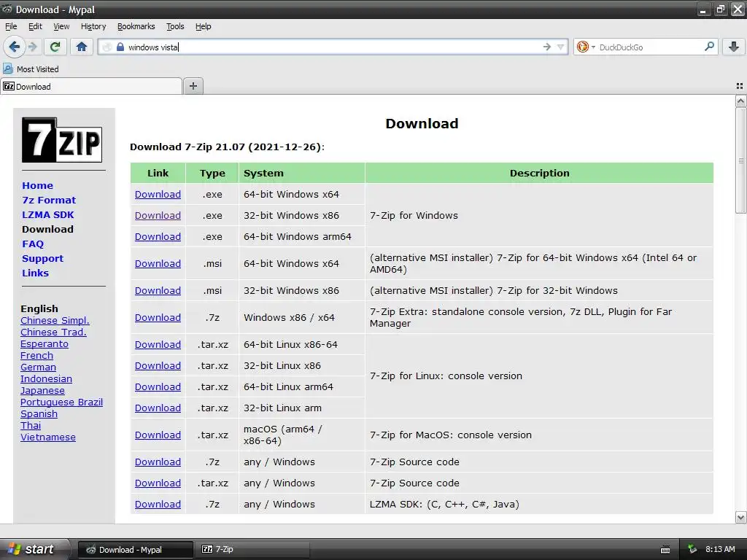
Task: Open the History menu
Action: click(93, 26)
